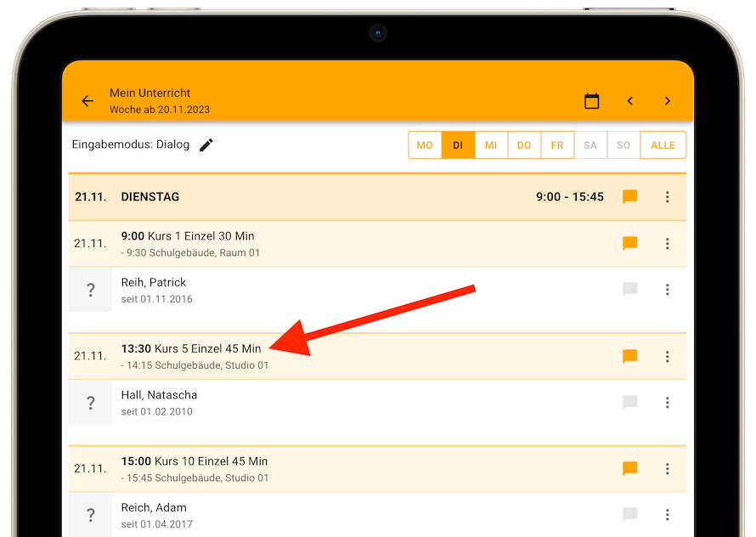Click seit 01.11.2016 under Reih, Patrick
Image resolution: width=756 pixels, height=537 pixels.
coord(156,299)
